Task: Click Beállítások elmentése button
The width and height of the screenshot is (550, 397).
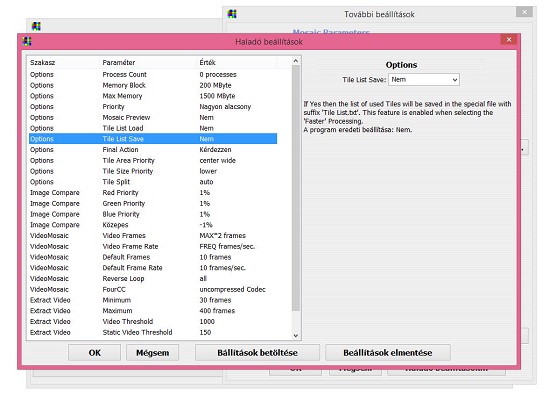Action: pyautogui.click(x=388, y=352)
